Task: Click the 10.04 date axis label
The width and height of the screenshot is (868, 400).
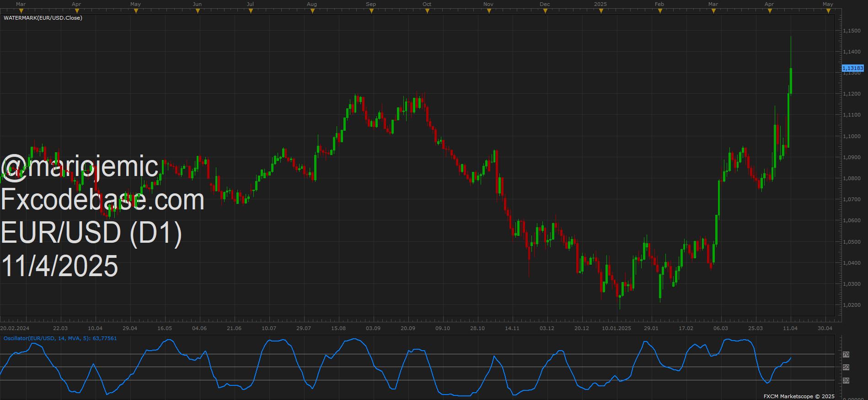Action: point(95,328)
